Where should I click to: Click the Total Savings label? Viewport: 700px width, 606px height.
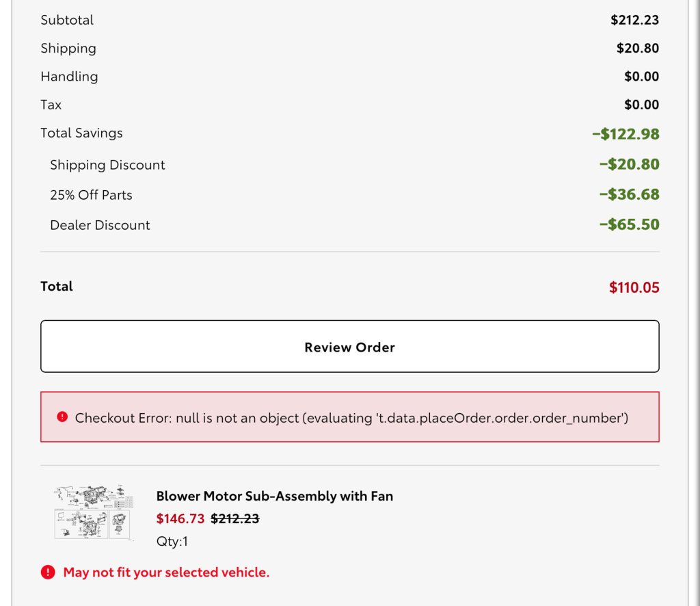point(82,133)
